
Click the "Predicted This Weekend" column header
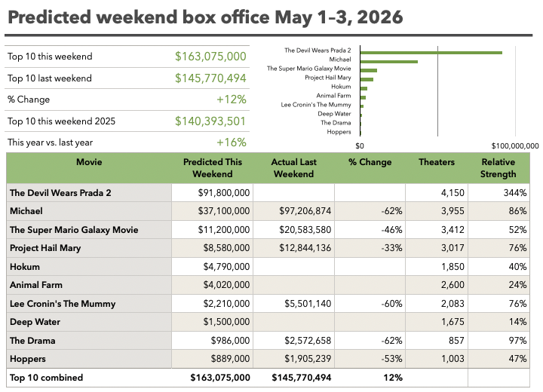212,168
